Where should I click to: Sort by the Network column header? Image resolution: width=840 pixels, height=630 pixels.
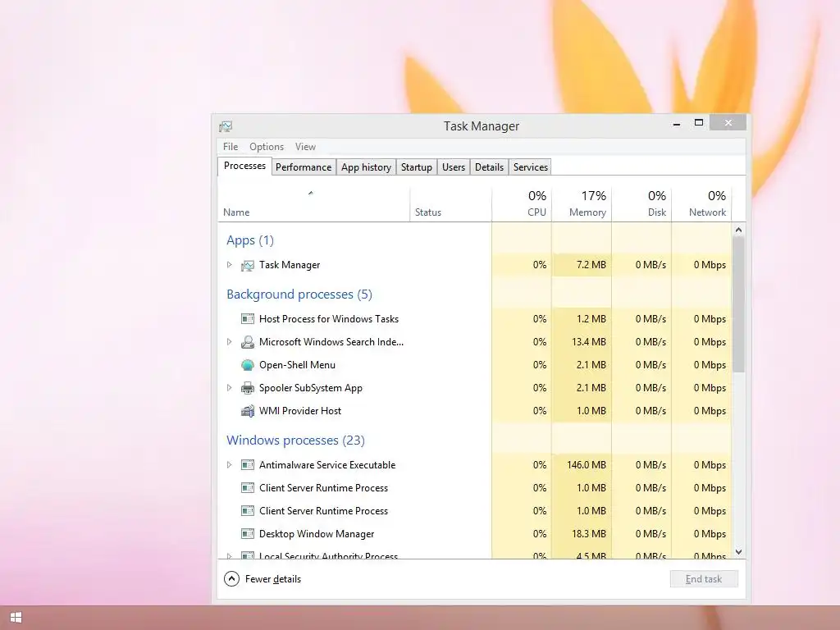702,204
